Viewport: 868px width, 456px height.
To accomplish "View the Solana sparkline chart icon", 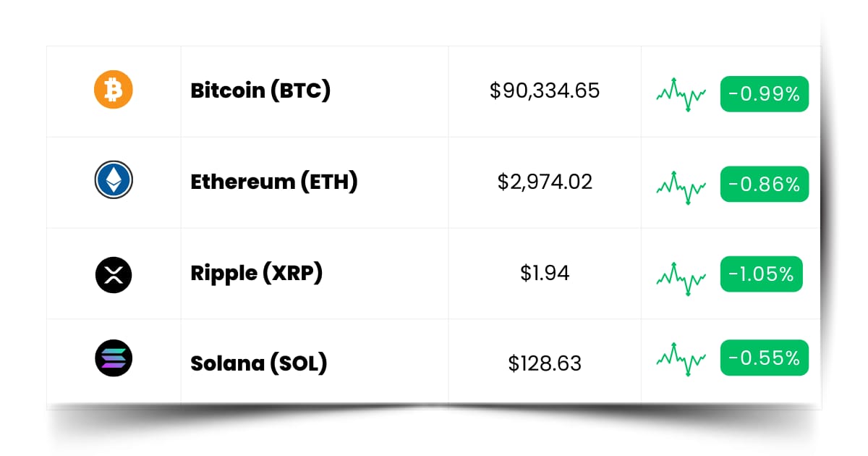I will coord(681,359).
